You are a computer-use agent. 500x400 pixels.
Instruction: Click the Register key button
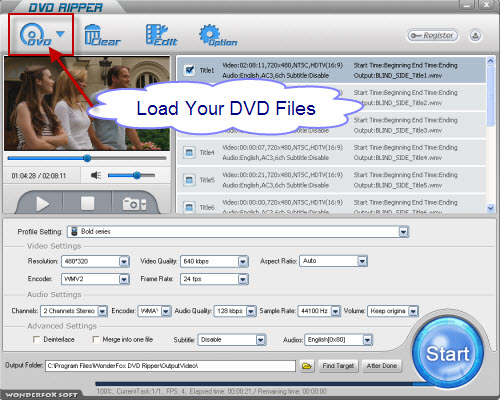click(x=432, y=35)
